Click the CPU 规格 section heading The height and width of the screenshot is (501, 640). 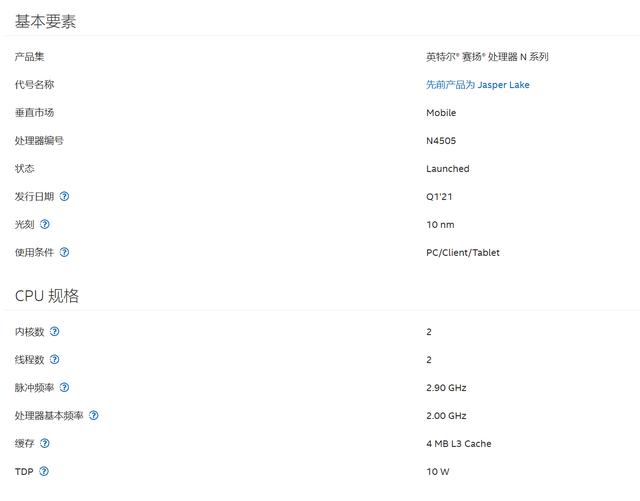47,296
